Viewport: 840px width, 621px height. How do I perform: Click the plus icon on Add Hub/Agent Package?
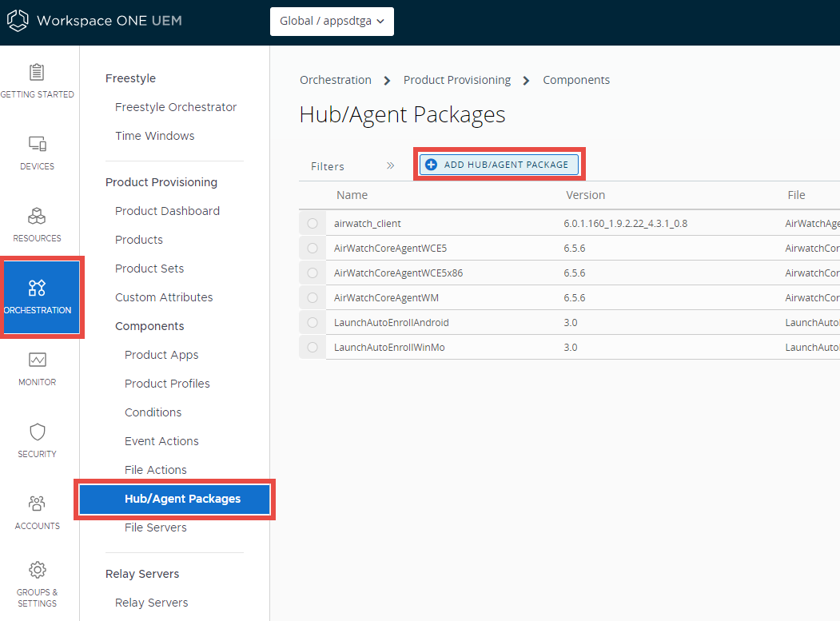(432, 165)
